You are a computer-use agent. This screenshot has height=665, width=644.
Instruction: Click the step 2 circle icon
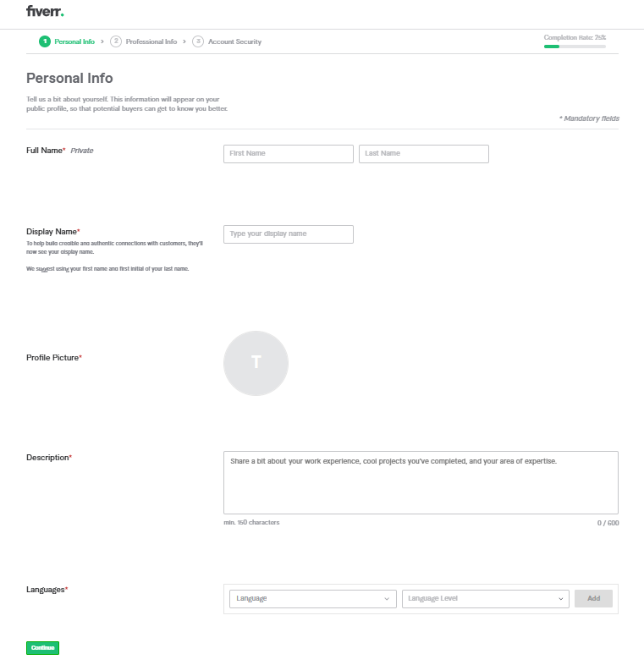click(x=116, y=41)
